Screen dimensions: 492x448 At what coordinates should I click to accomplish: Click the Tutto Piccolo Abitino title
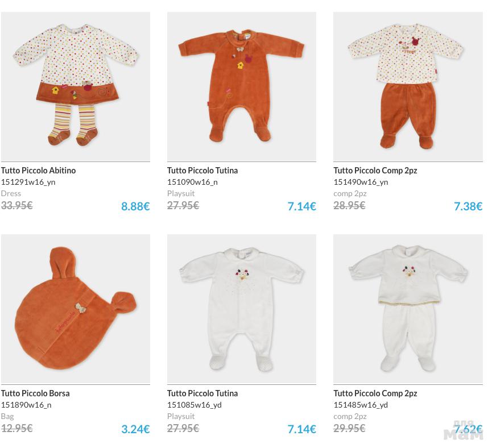(x=38, y=171)
